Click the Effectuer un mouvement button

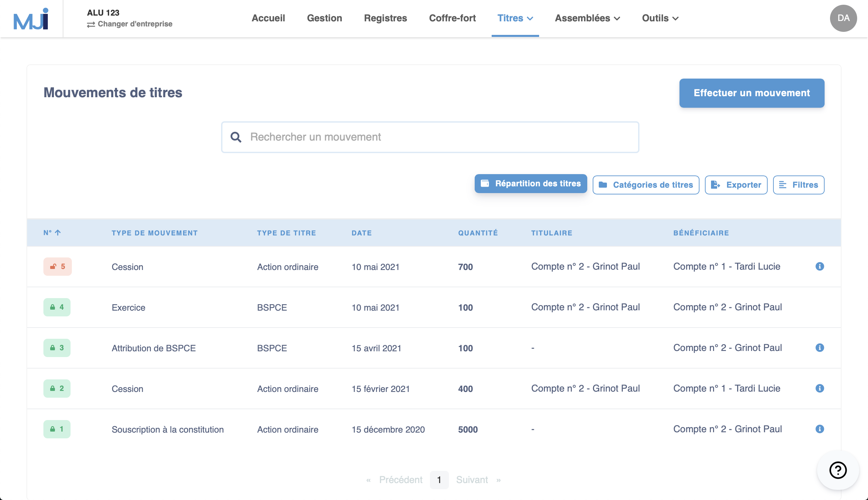[x=751, y=93]
